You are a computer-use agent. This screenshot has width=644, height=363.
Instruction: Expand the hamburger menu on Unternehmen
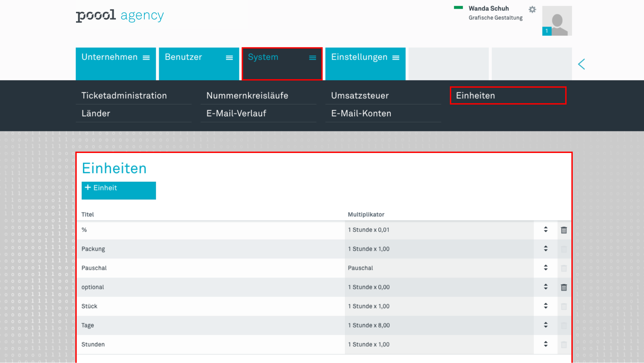[146, 58]
